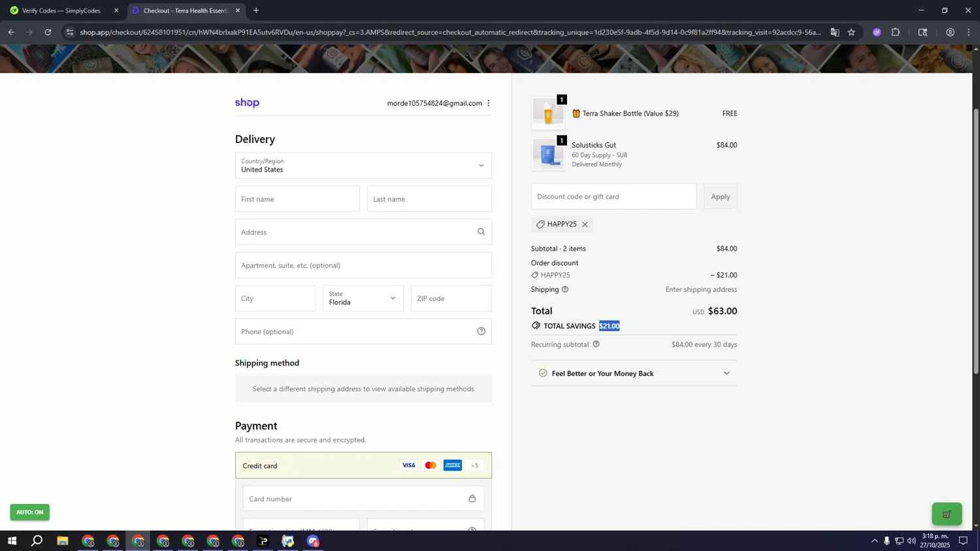Click the phone field help question icon
This screenshot has height=551, width=980.
(481, 332)
